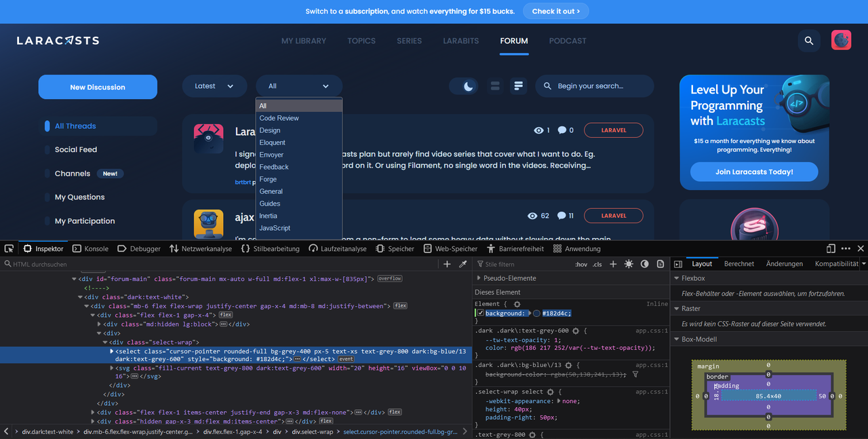Collapse the sidebar pane toggle icon

click(677, 264)
